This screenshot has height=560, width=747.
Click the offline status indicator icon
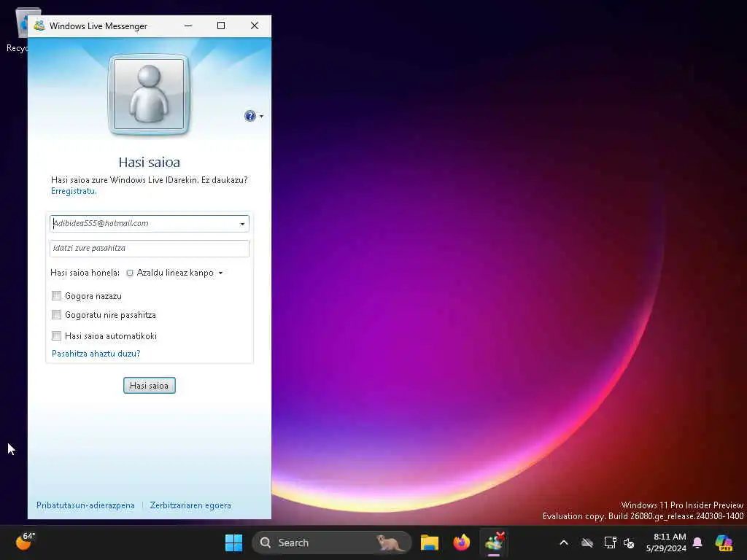click(130, 273)
